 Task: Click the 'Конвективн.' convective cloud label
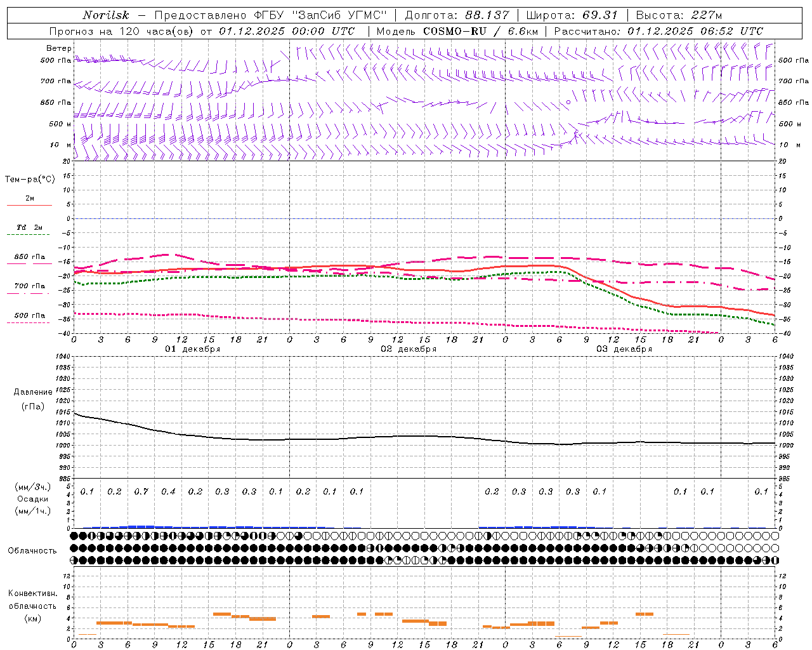pos(33,594)
